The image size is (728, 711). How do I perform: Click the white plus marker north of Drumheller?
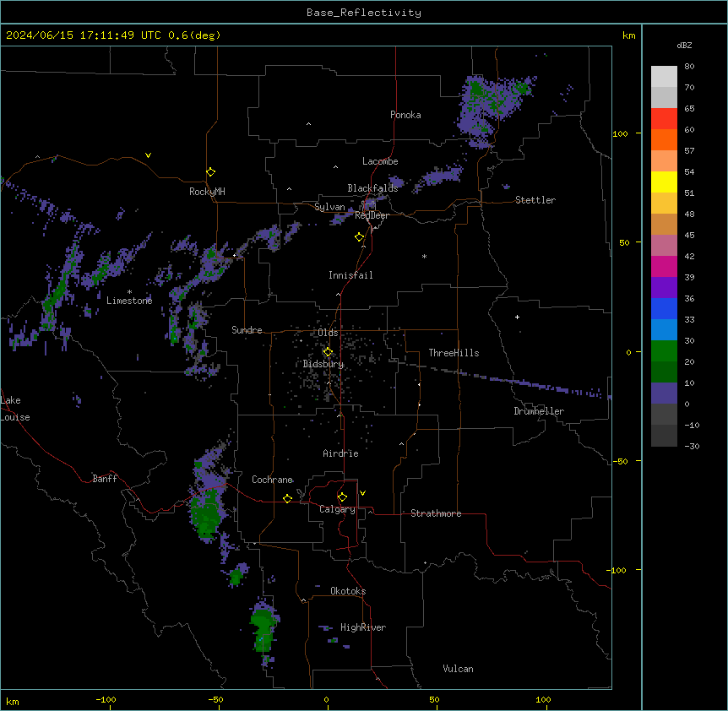[x=517, y=317]
